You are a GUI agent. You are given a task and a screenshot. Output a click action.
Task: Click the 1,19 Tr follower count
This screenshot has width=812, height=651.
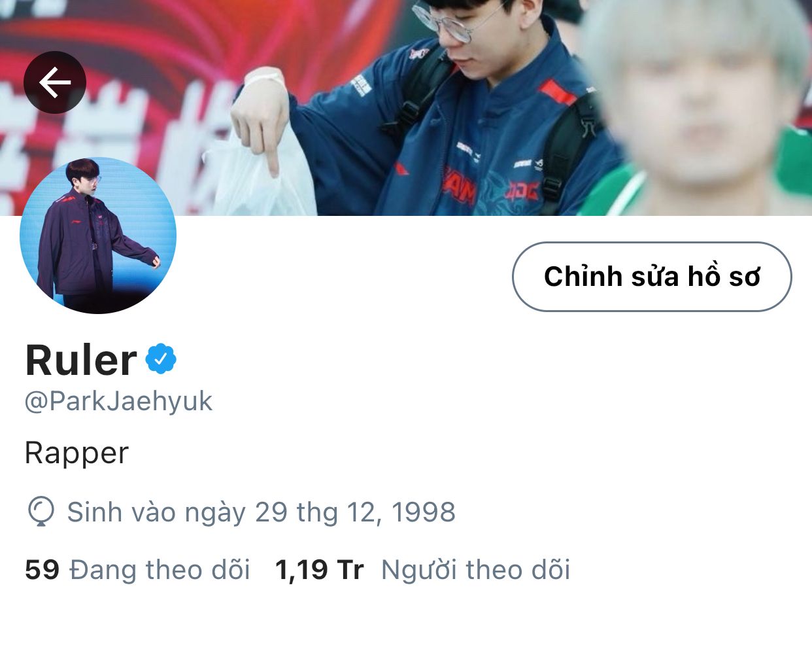pyautogui.click(x=319, y=570)
